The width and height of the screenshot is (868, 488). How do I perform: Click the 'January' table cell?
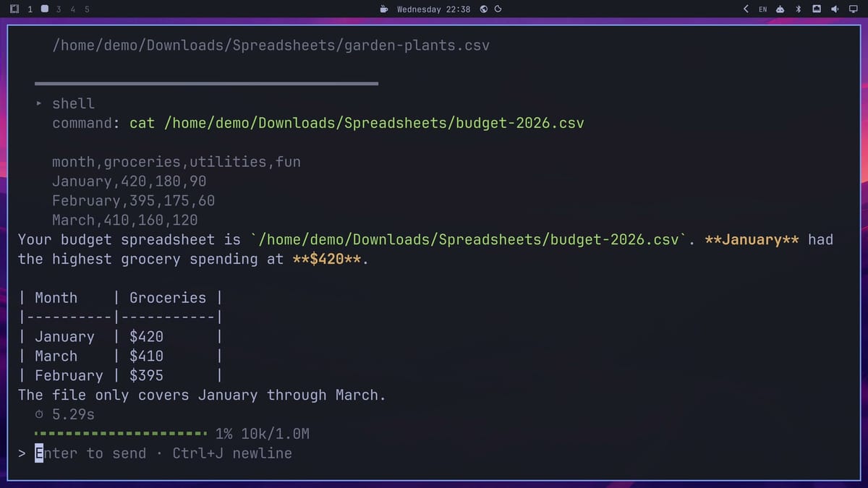pyautogui.click(x=64, y=337)
